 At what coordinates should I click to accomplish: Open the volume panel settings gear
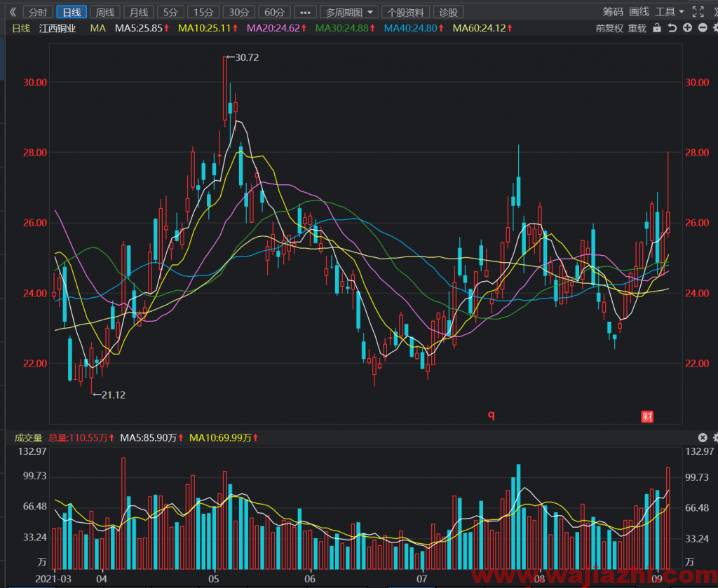pyautogui.click(x=715, y=438)
